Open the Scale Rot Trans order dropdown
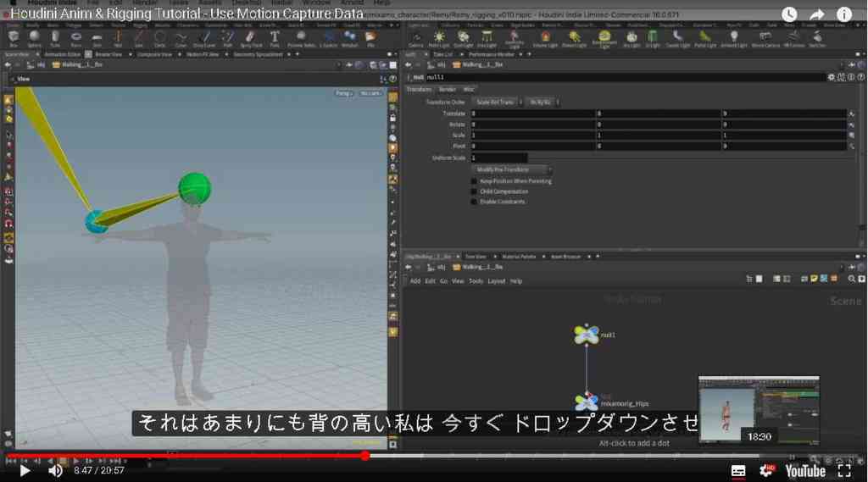Image resolution: width=868 pixels, height=482 pixels. pos(497,102)
